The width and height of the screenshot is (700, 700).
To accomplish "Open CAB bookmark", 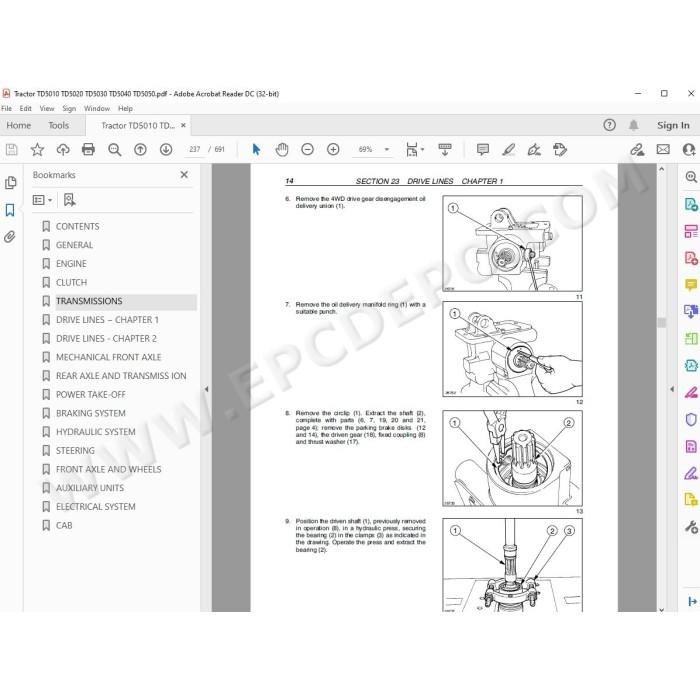I will click(64, 525).
